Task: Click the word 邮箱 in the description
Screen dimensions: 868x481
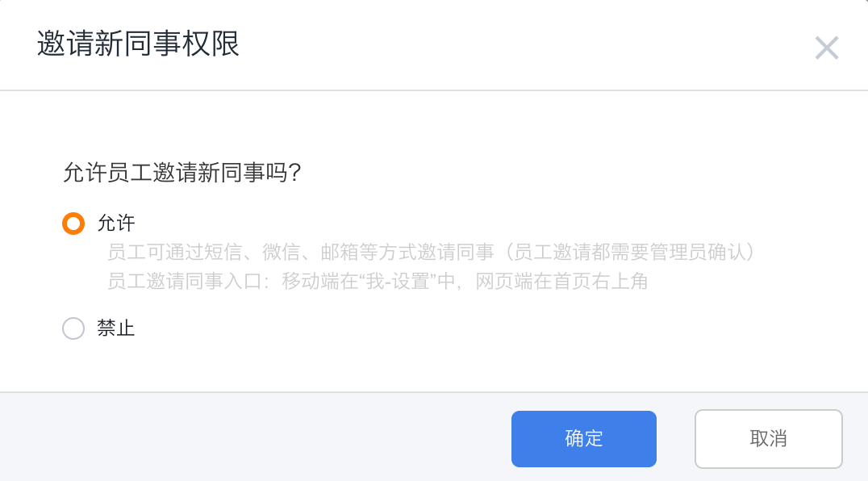Action: coord(340,253)
